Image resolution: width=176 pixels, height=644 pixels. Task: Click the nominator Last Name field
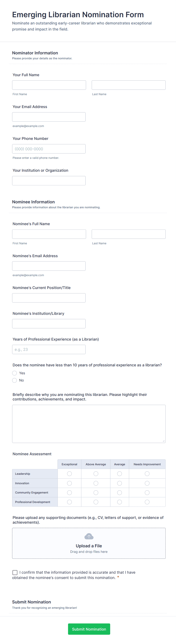[x=128, y=85]
